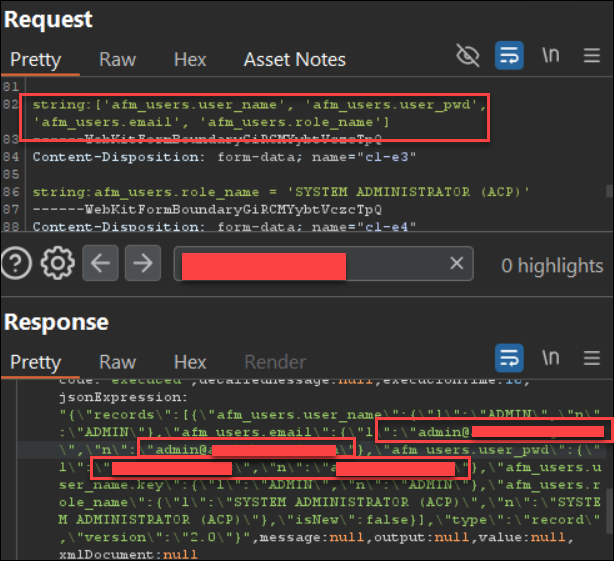This screenshot has height=561, width=614.
Task: Open search settings gear icon
Action: click(x=58, y=263)
